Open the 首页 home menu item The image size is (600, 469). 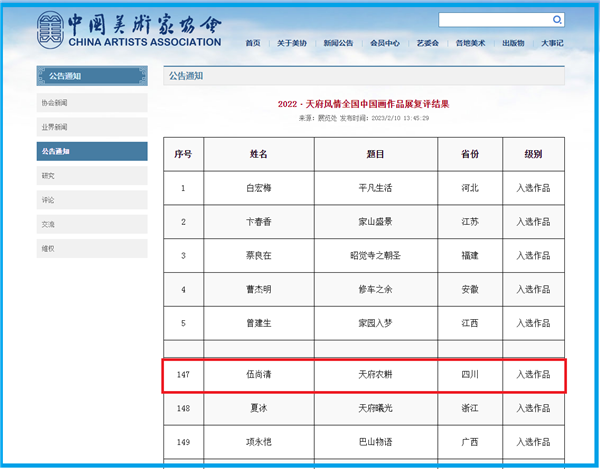(253, 43)
